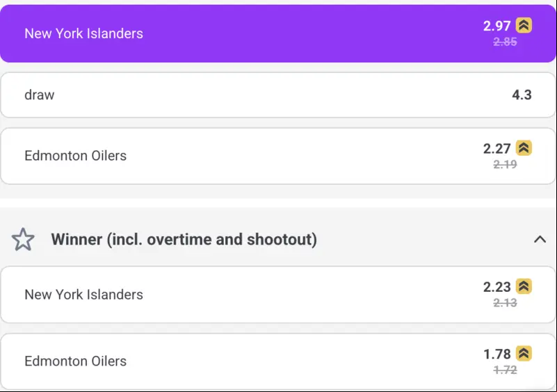Screen dimensions: 557x392
Task: Select the draw outcome at 4.3
Action: tap(278, 95)
